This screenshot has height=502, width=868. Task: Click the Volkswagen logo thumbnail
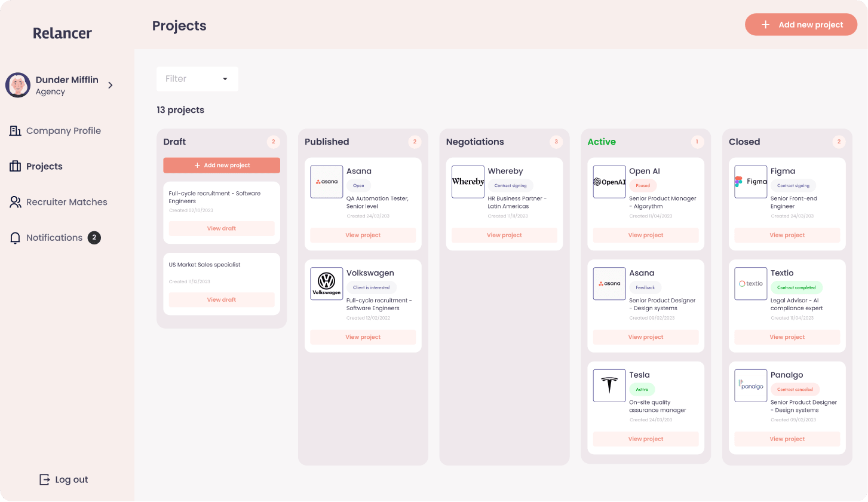(327, 283)
